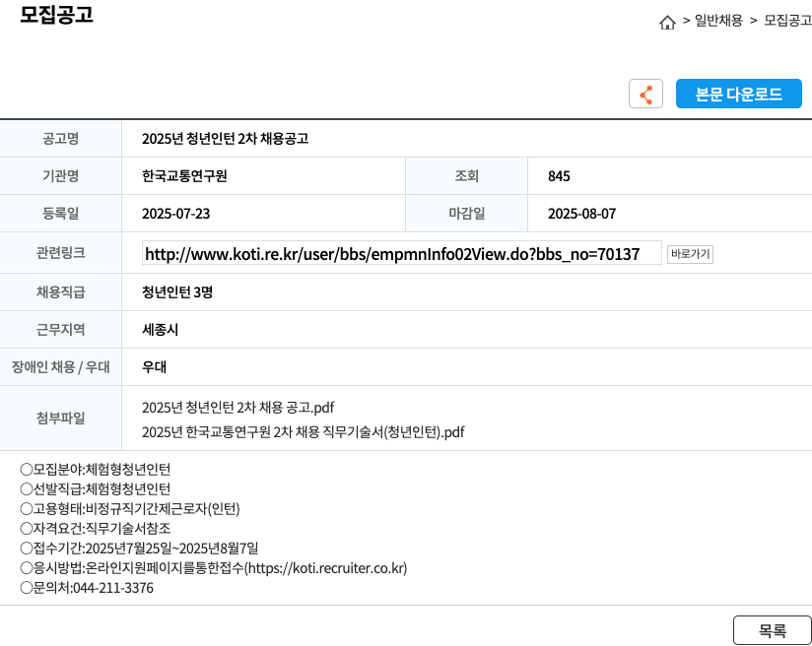This screenshot has height=646, width=812.
Task: Click the view count 845
Action: tap(559, 176)
